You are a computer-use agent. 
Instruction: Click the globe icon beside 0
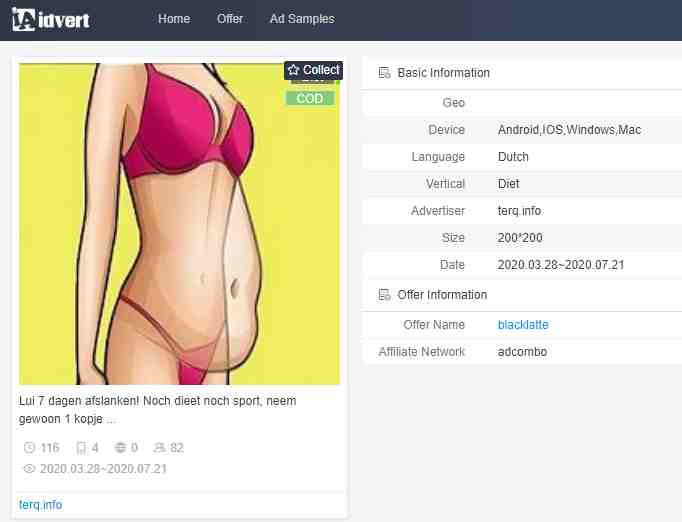(x=120, y=448)
